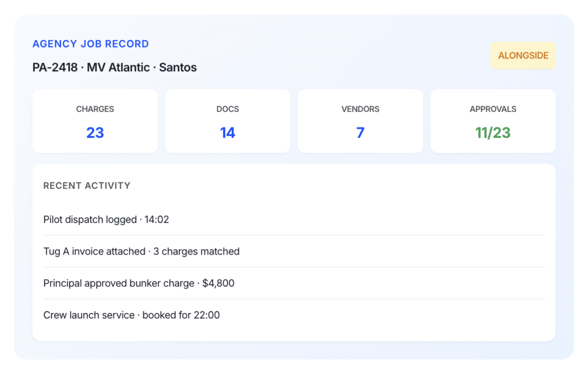Open the APPROVALS card showing 11/23
This screenshot has height=374, width=588.
click(x=493, y=121)
